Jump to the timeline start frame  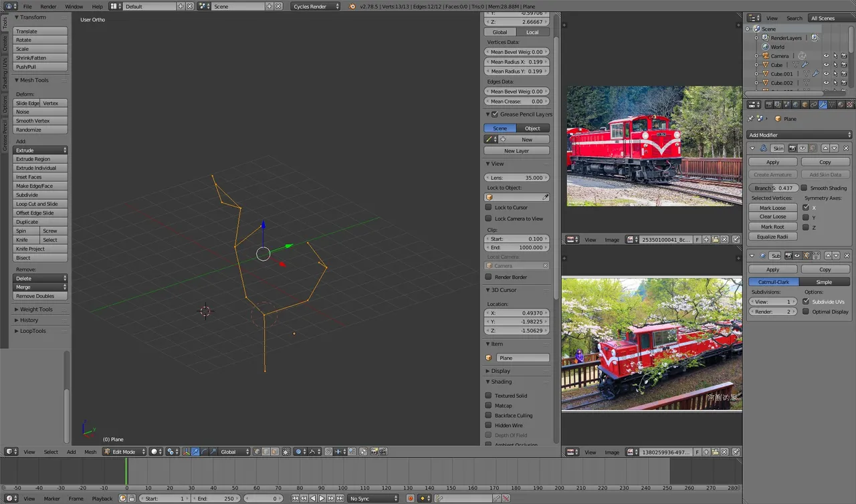[296, 498]
